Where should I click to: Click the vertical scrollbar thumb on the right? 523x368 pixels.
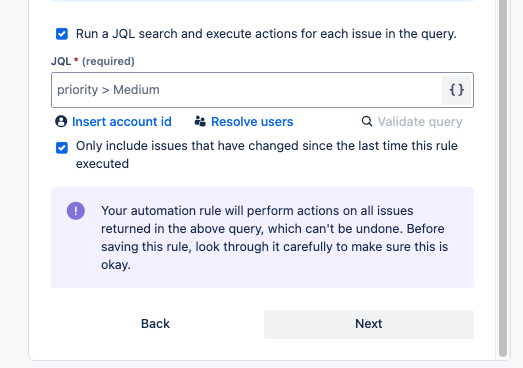coord(503,178)
